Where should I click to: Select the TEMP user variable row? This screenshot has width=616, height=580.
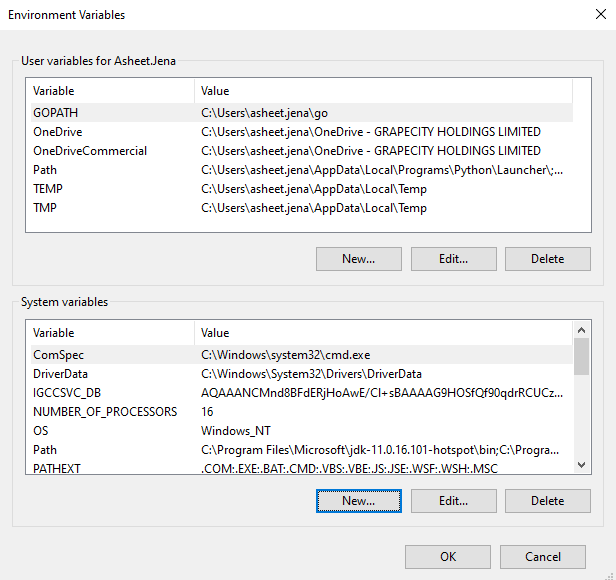click(48, 189)
